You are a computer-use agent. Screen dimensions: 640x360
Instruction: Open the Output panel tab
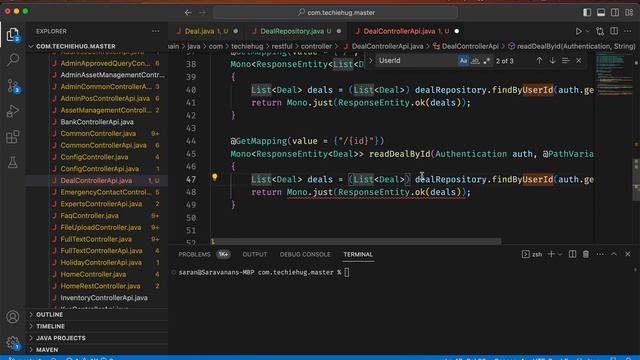(255, 254)
